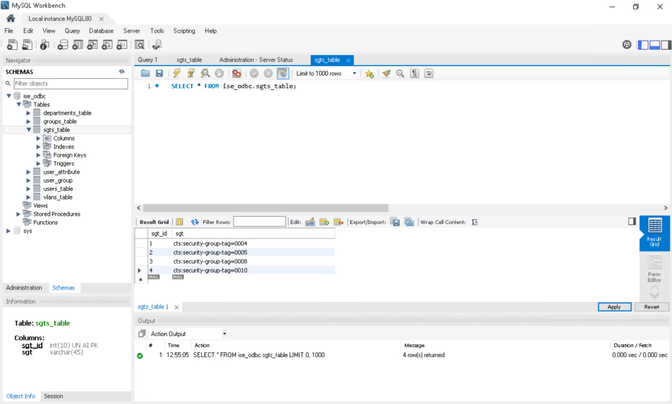The image size is (672, 404).
Task: Expand groups_table in the tree
Action: coord(28,121)
